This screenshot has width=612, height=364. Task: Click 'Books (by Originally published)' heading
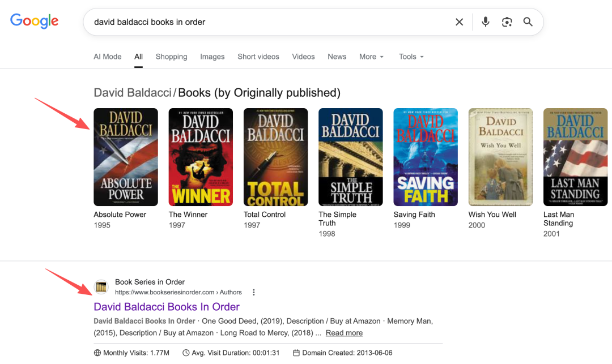tap(259, 93)
